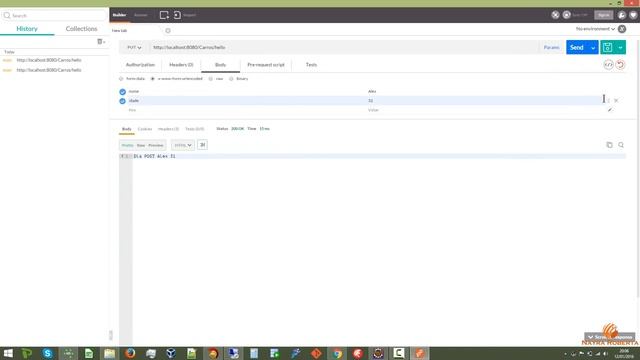The image size is (640, 360).
Task: Open VirtualBox cube icon on the taskbar
Action: click(x=171, y=353)
